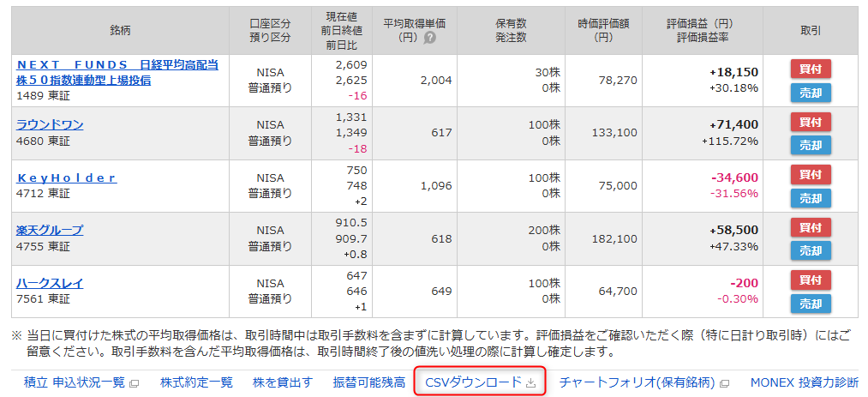Click the +58,500 profit value
The image size is (868, 397).
(x=734, y=230)
